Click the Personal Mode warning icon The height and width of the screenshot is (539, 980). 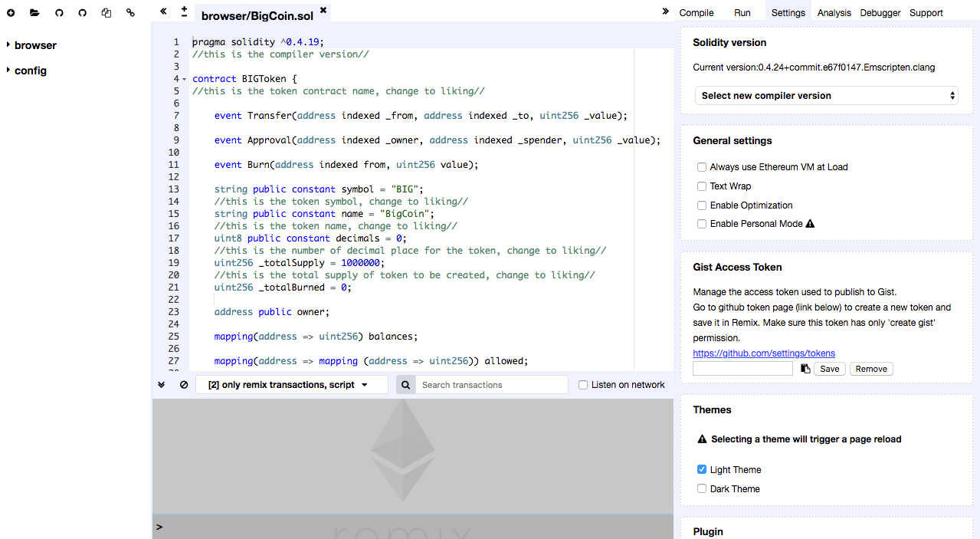point(811,224)
